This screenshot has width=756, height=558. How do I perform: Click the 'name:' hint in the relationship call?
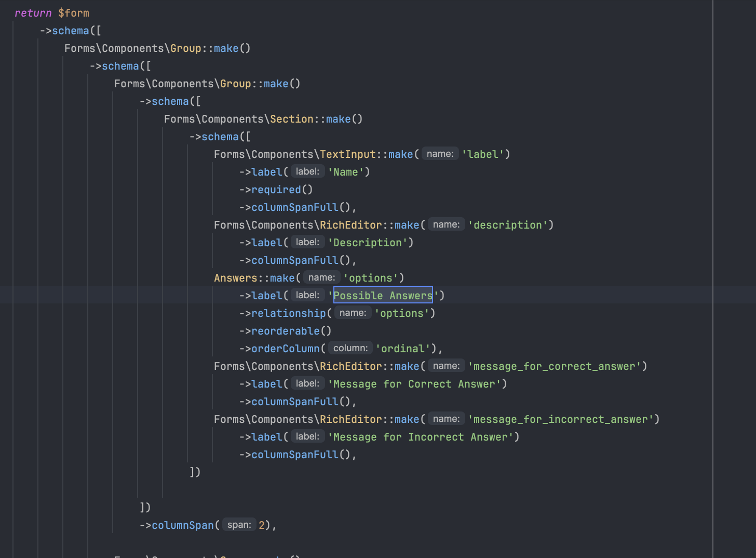(x=353, y=313)
